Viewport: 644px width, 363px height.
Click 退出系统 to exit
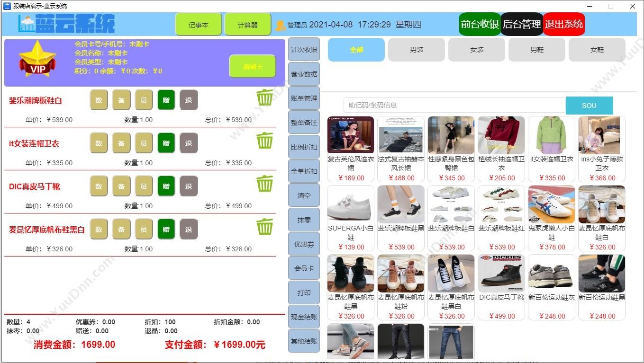point(564,24)
